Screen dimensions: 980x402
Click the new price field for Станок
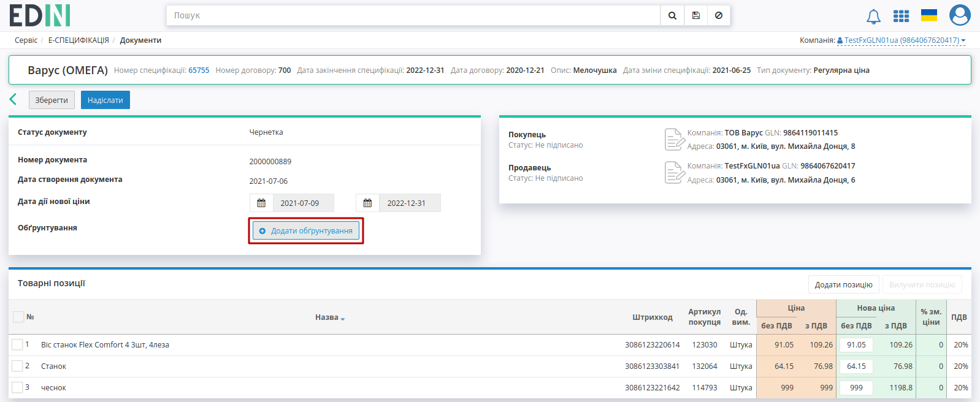856,366
